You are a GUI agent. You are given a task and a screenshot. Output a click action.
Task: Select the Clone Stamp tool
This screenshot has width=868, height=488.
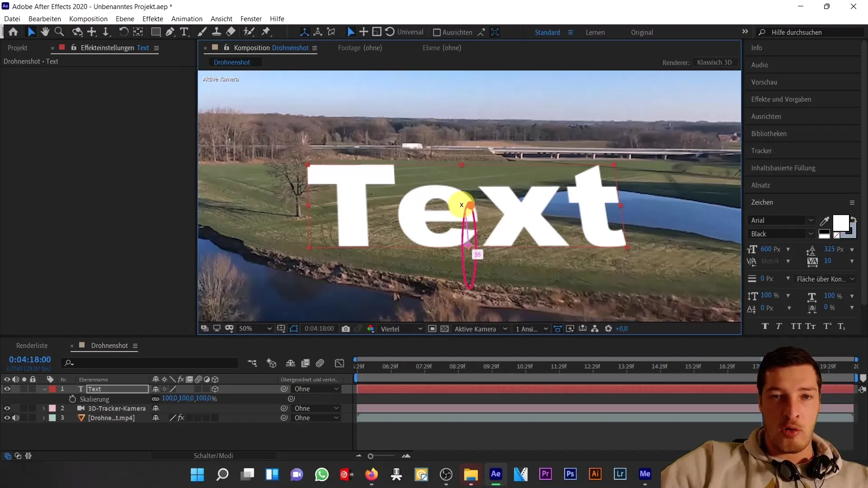(x=217, y=32)
